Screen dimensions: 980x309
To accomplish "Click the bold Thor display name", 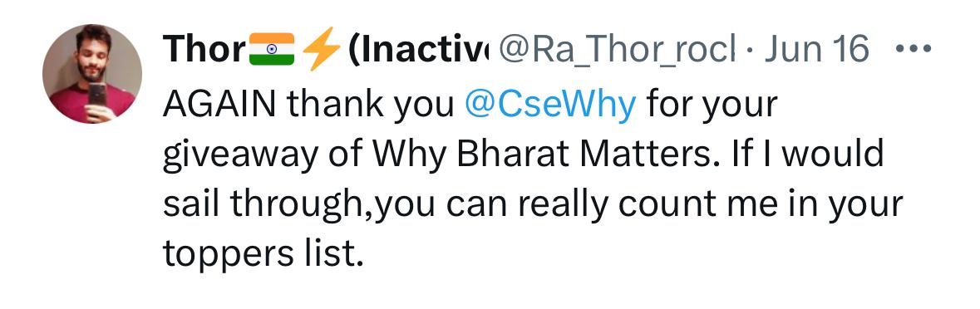I will point(204,49).
